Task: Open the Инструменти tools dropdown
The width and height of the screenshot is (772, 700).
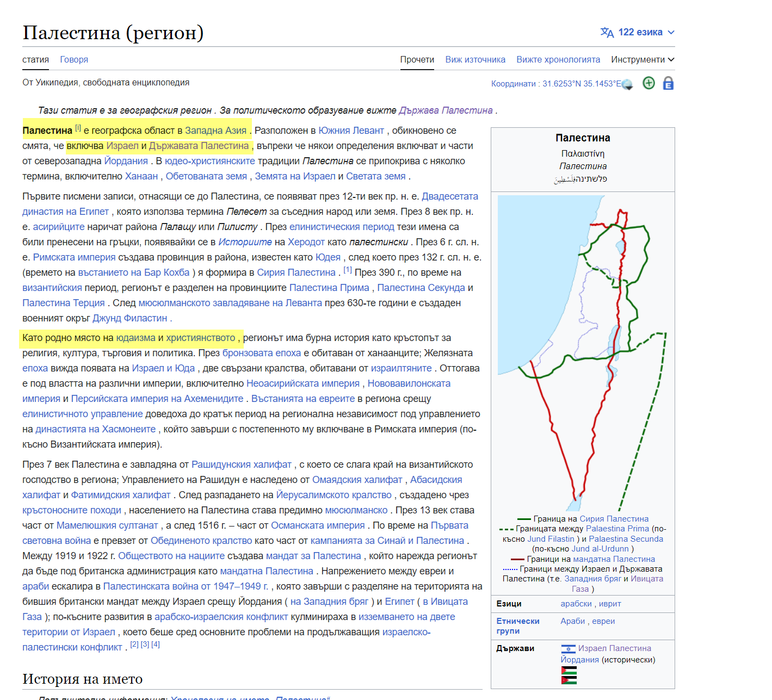Action: 642,59
